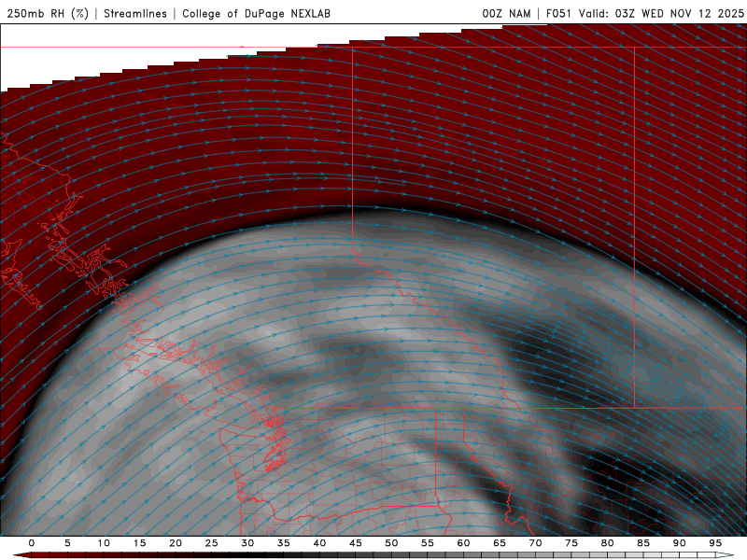
Task: Click the "Streamlines" label in the header
Action: (x=135, y=13)
